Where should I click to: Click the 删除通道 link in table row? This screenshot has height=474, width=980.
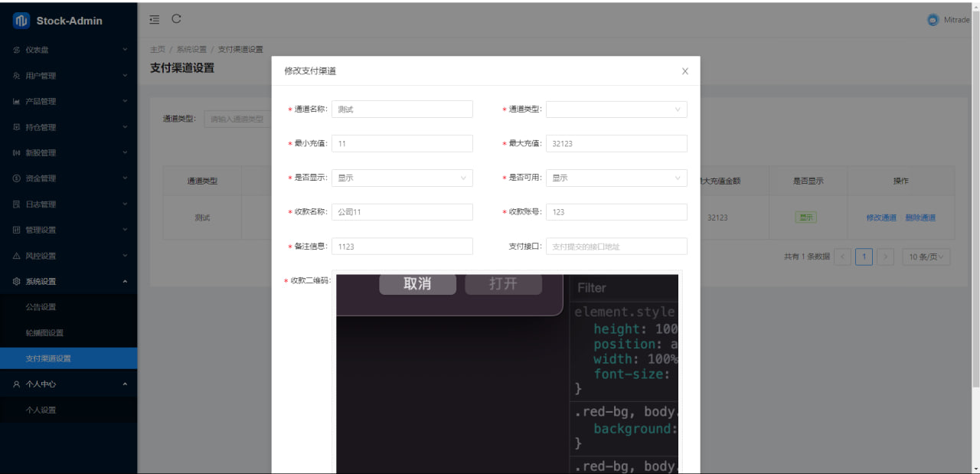coord(920,217)
